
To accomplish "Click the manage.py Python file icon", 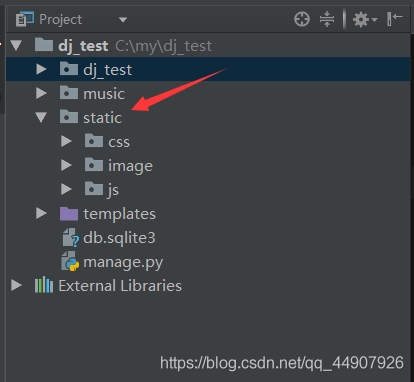I will click(x=70, y=262).
